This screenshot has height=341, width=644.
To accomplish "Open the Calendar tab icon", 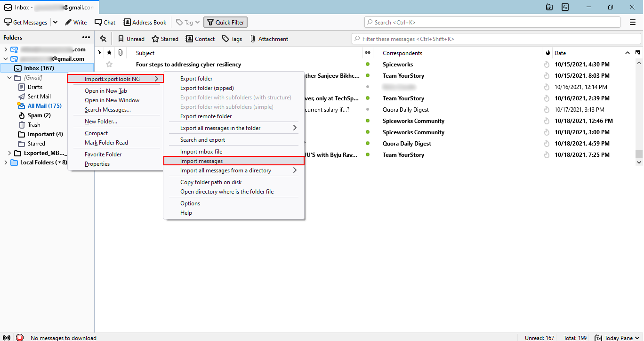I will click(548, 7).
